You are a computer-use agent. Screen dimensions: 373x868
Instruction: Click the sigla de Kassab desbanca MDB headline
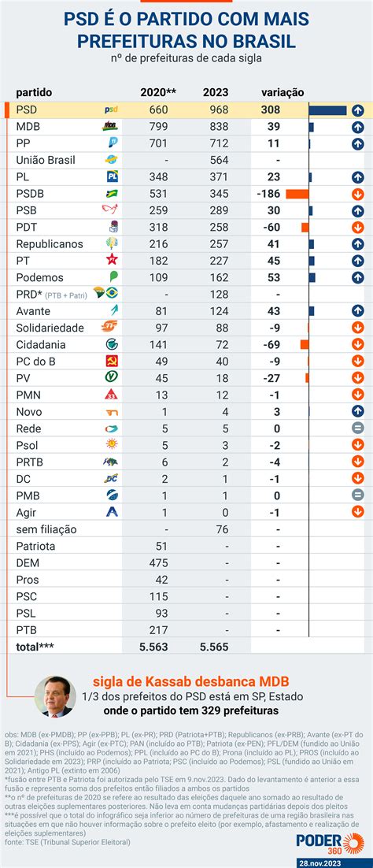tap(191, 681)
